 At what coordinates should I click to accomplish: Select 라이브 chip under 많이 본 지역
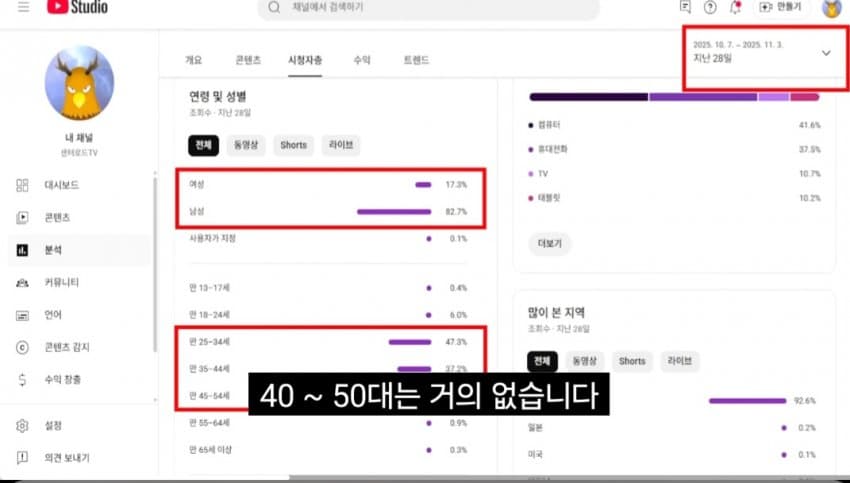680,361
